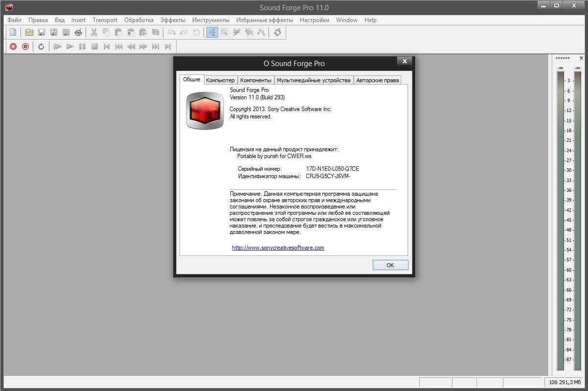This screenshot has height=391, width=588.
Task: Open the Transport menu
Action: pos(105,20)
